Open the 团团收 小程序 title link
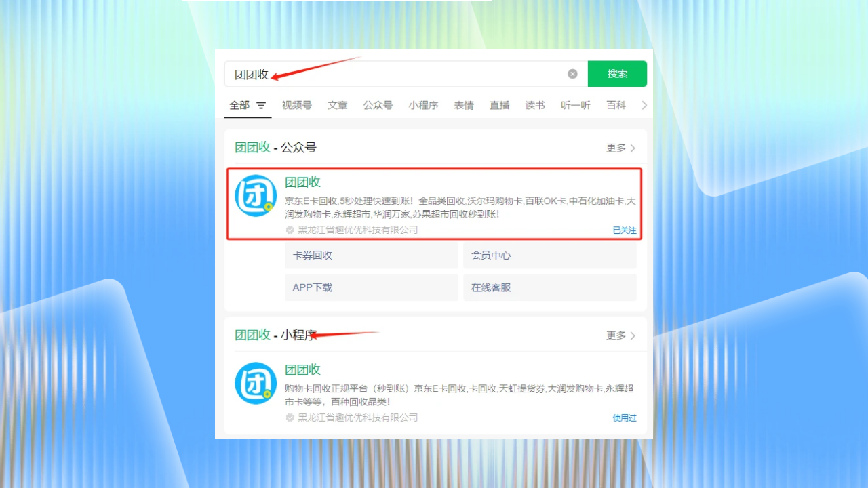Viewport: 868px width, 488px height. (x=302, y=369)
